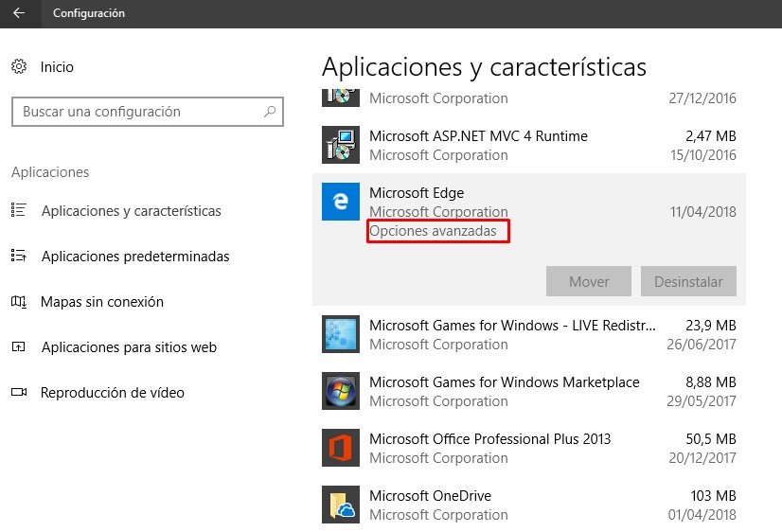Click Games for Windows LIVE Redistributable icon
Viewport: 782px width, 532px height.
(341, 334)
